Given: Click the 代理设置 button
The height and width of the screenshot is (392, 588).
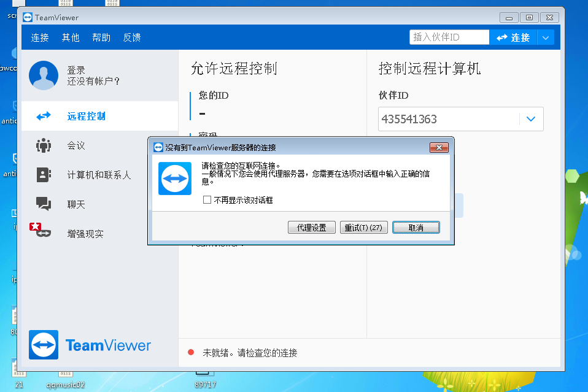Looking at the screenshot, I should point(311,228).
